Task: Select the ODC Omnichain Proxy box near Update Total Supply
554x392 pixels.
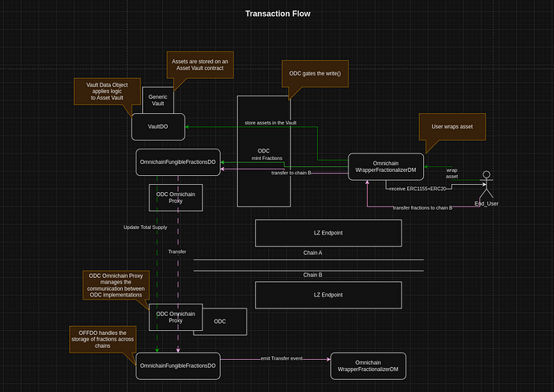Action: [x=176, y=198]
